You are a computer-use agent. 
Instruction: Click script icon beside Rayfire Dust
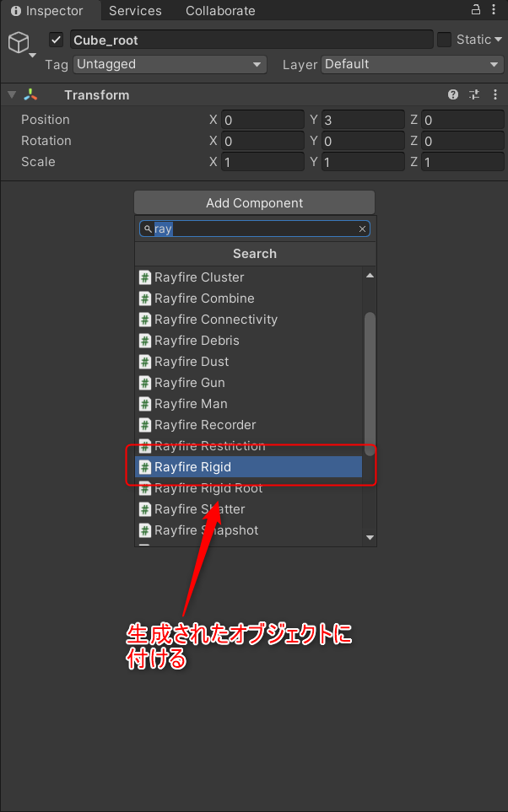(x=145, y=362)
